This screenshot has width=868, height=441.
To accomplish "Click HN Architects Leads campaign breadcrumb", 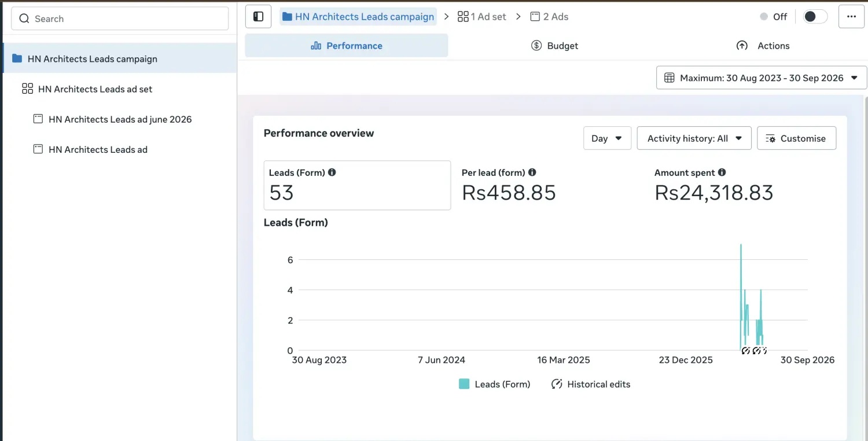I will 358,17.
